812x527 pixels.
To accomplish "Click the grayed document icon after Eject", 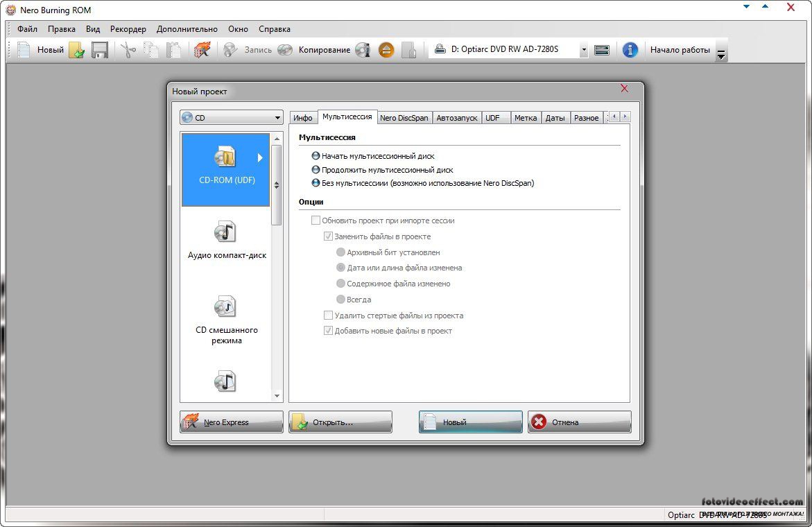I will [x=408, y=50].
